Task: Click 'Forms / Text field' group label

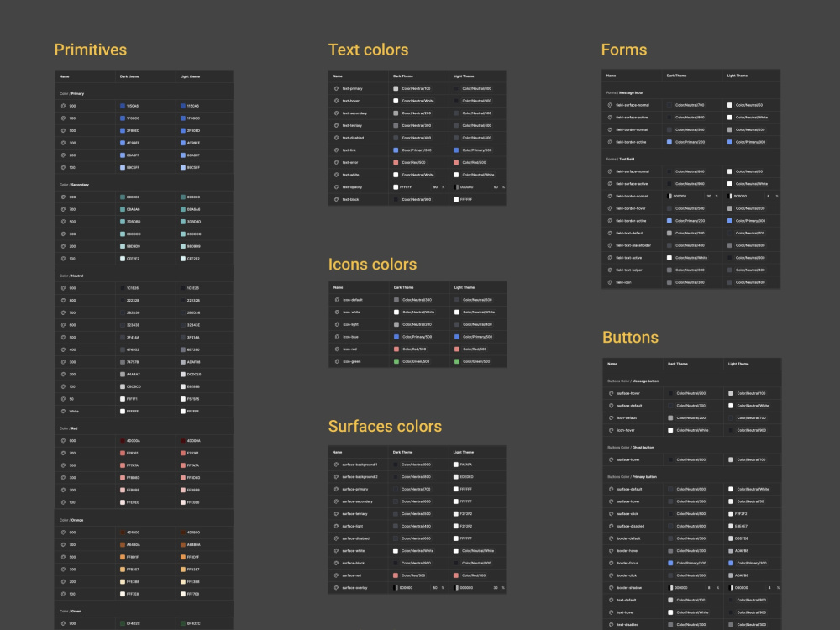Action: coord(621,159)
